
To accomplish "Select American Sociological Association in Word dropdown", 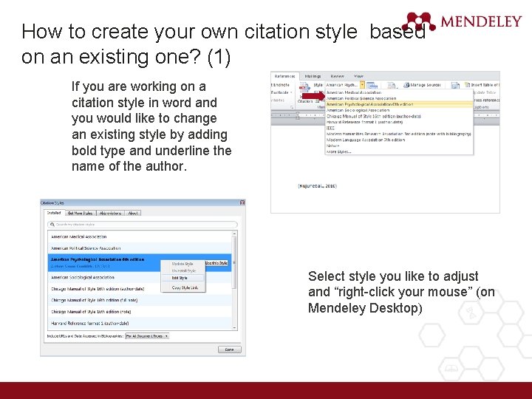I will (399, 110).
